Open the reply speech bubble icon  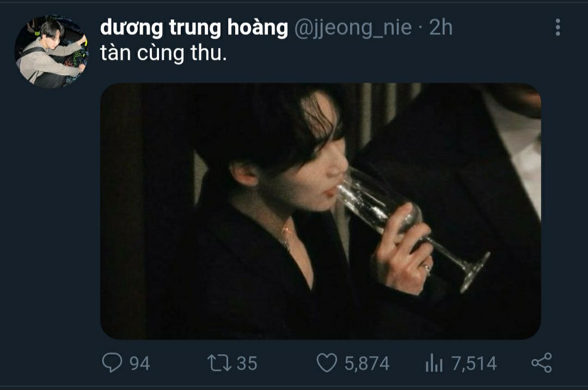pyautogui.click(x=112, y=363)
